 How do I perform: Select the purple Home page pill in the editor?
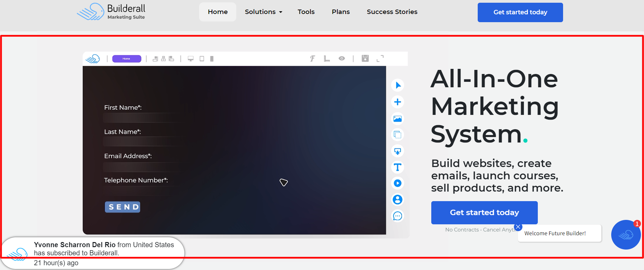pyautogui.click(x=127, y=59)
